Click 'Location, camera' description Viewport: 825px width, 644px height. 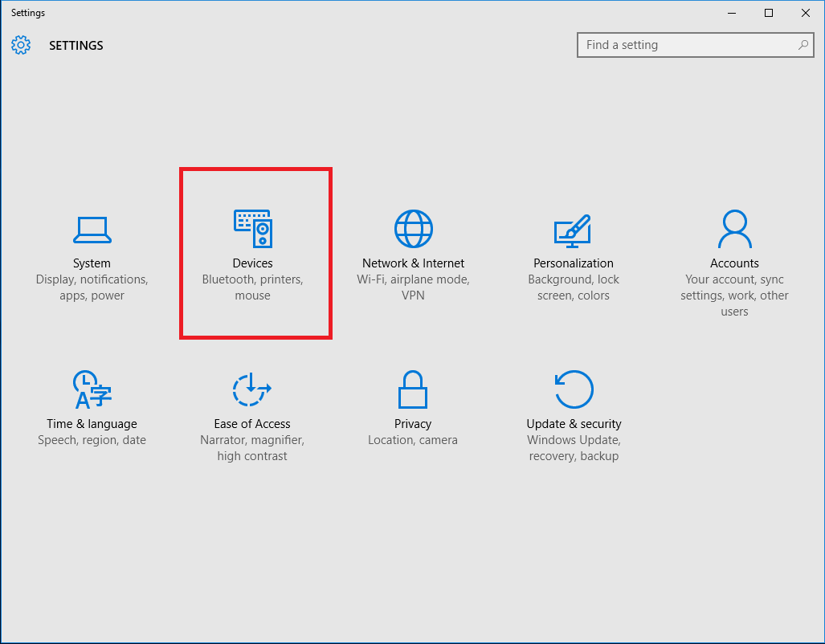pyautogui.click(x=413, y=440)
